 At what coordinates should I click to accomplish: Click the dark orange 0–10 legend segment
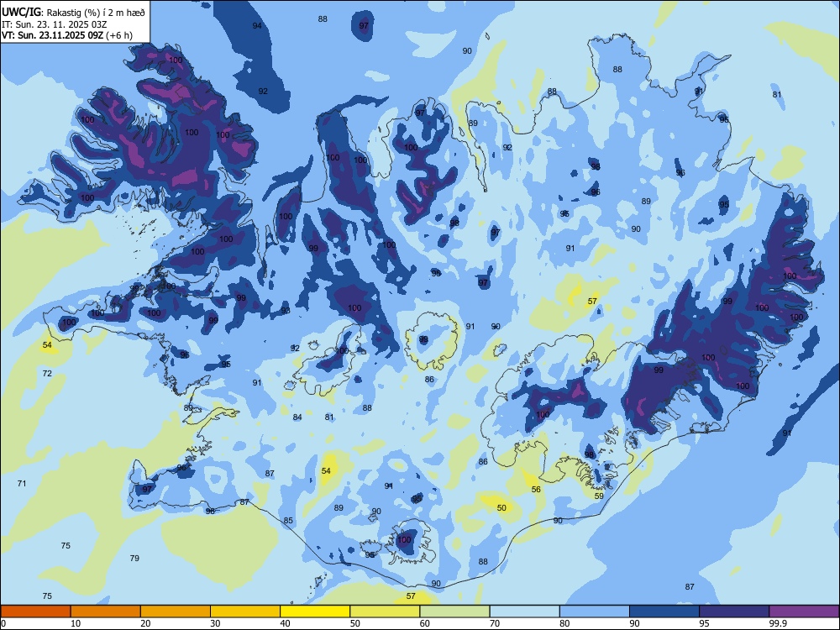(x=35, y=612)
